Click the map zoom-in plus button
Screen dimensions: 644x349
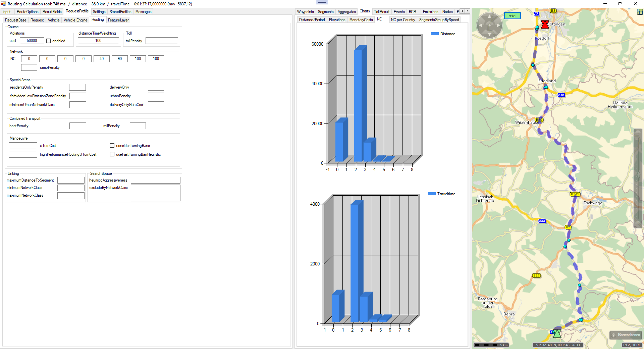click(x=638, y=133)
